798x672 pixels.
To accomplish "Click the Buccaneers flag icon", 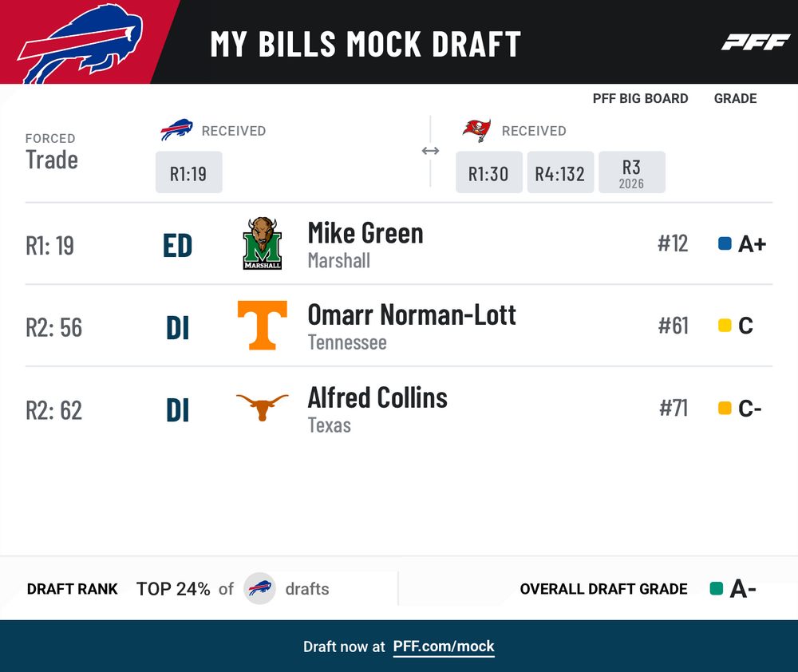I will point(477,130).
